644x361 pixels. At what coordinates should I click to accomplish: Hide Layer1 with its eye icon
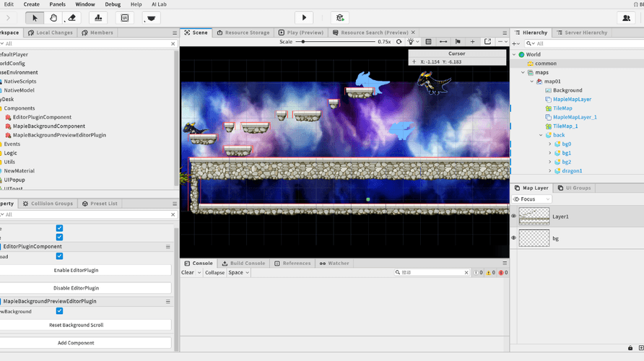[x=513, y=216]
